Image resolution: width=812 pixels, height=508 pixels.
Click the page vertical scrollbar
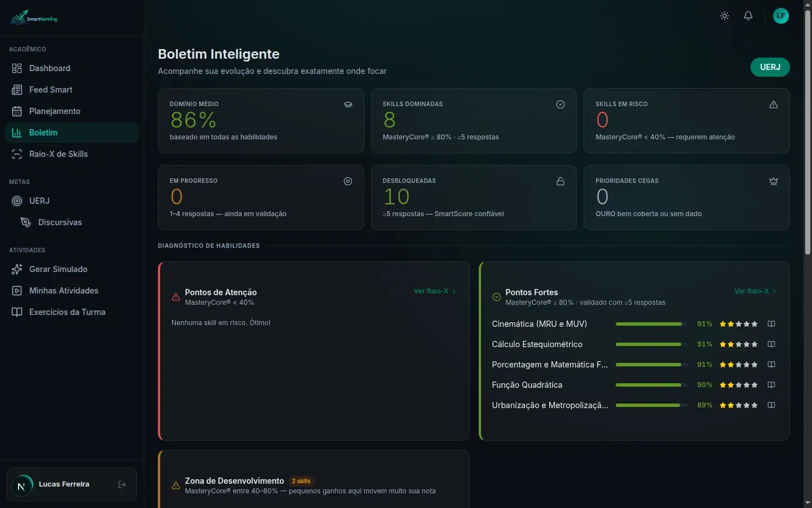tap(807, 254)
